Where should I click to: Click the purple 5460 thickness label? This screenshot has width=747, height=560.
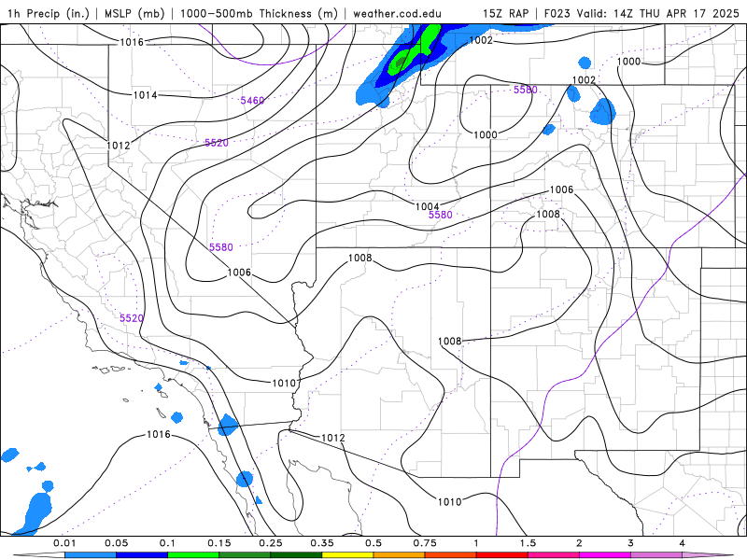[252, 100]
